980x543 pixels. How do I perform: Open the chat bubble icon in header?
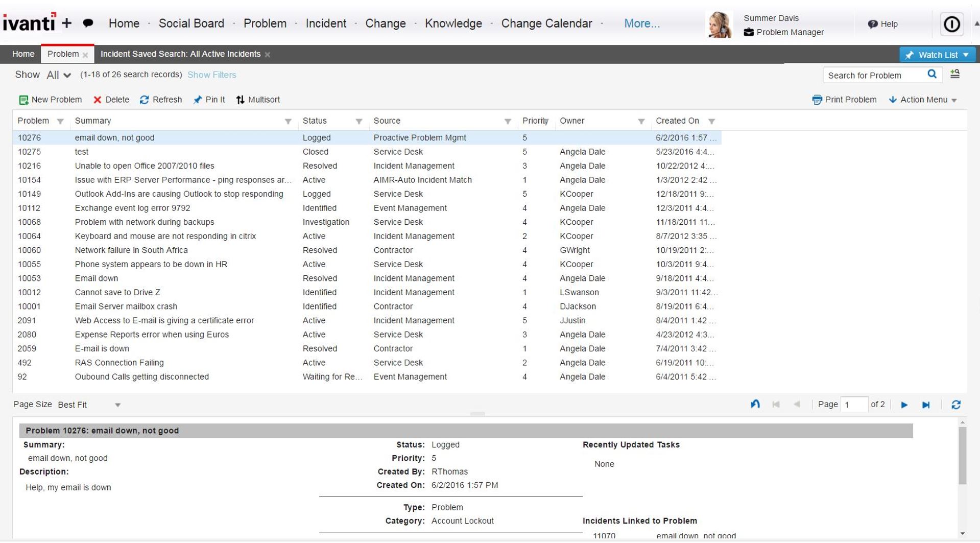pyautogui.click(x=88, y=23)
